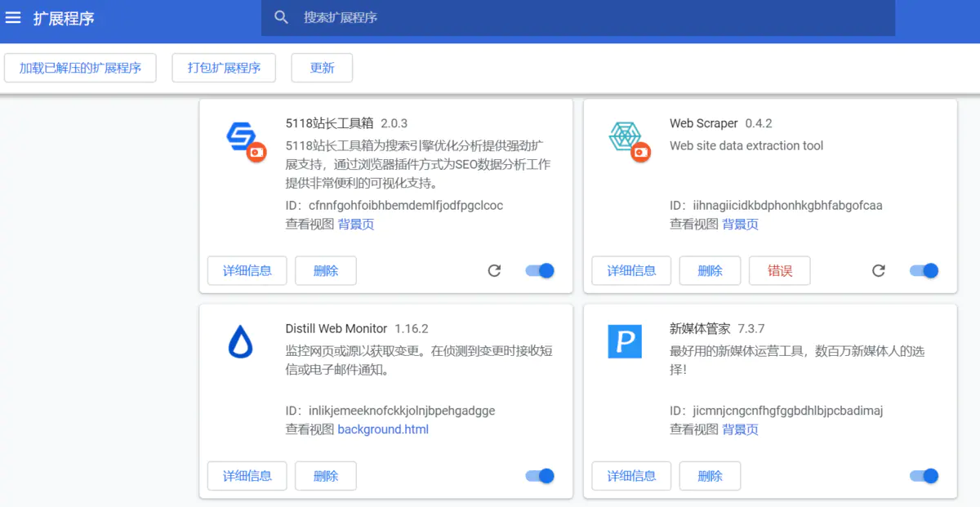
Task: Open background.html link of Distill Web Monitor
Action: click(x=383, y=429)
